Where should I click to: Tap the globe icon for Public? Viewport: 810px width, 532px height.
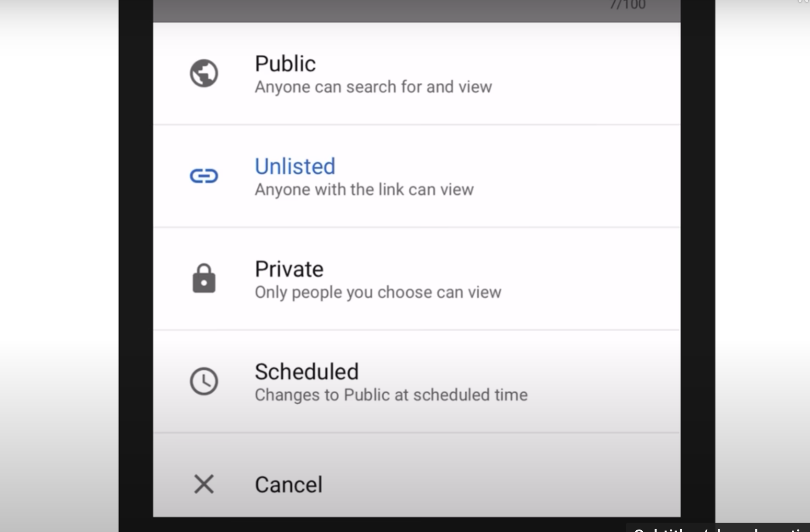[x=204, y=73]
